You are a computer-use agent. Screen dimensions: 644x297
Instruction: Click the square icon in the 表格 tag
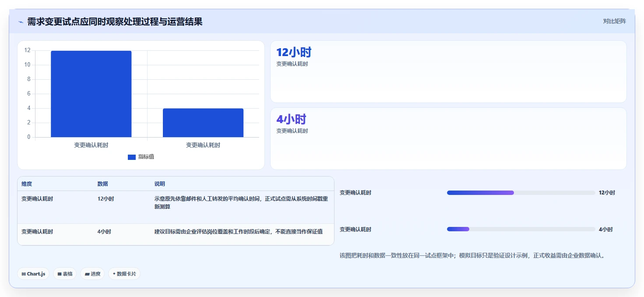point(60,274)
